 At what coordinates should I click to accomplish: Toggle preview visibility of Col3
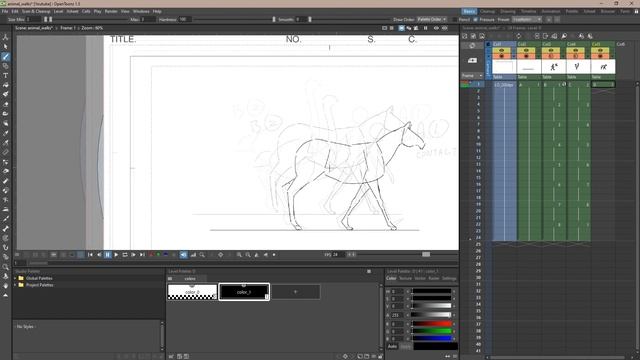coord(551,51)
